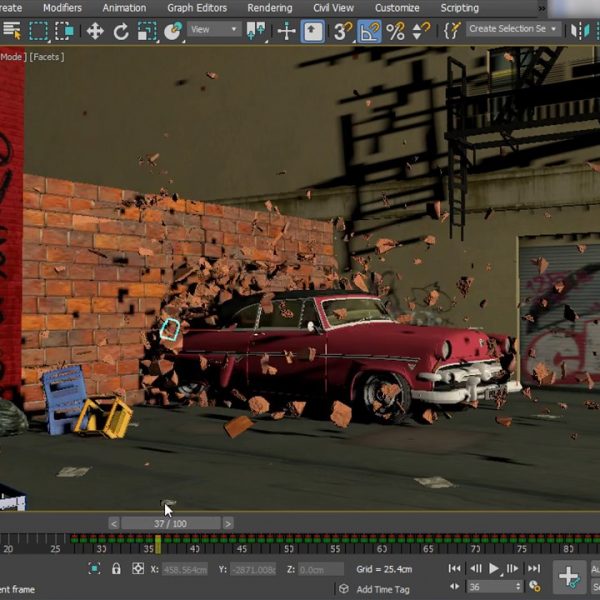Play the animation in the viewport
The width and height of the screenshot is (600, 600).
click(493, 568)
